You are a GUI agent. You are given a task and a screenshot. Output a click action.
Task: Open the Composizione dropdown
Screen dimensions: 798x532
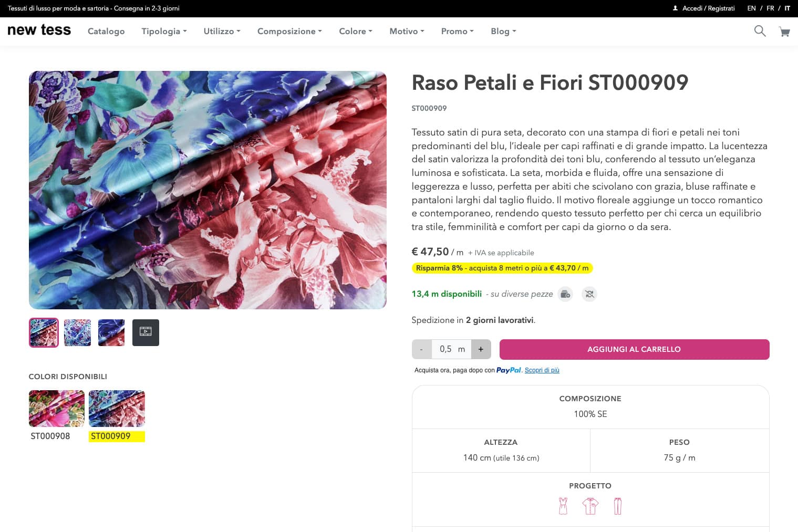point(289,32)
